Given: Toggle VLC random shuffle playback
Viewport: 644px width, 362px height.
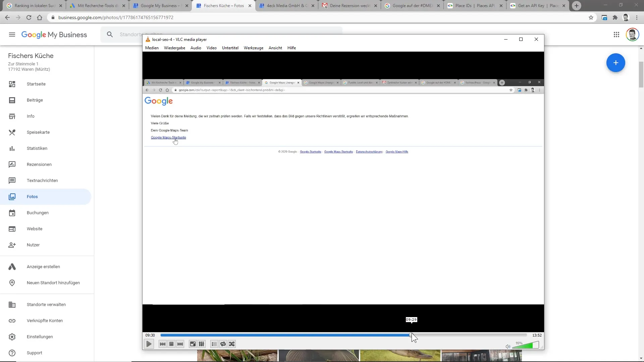Looking at the screenshot, I should 232,344.
